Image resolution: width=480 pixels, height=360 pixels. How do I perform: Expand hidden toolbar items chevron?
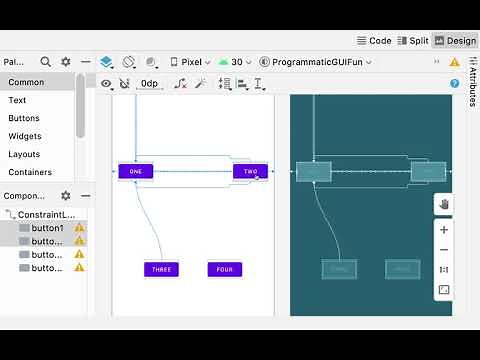click(x=436, y=61)
